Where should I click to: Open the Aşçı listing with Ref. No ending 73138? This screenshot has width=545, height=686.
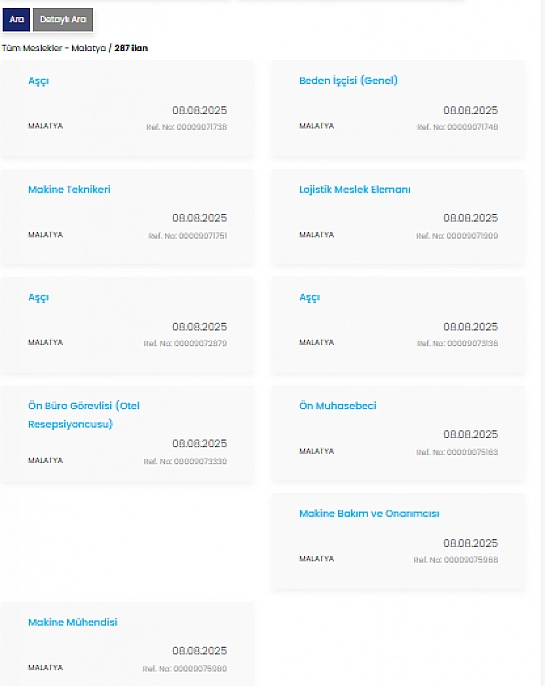pyautogui.click(x=310, y=298)
